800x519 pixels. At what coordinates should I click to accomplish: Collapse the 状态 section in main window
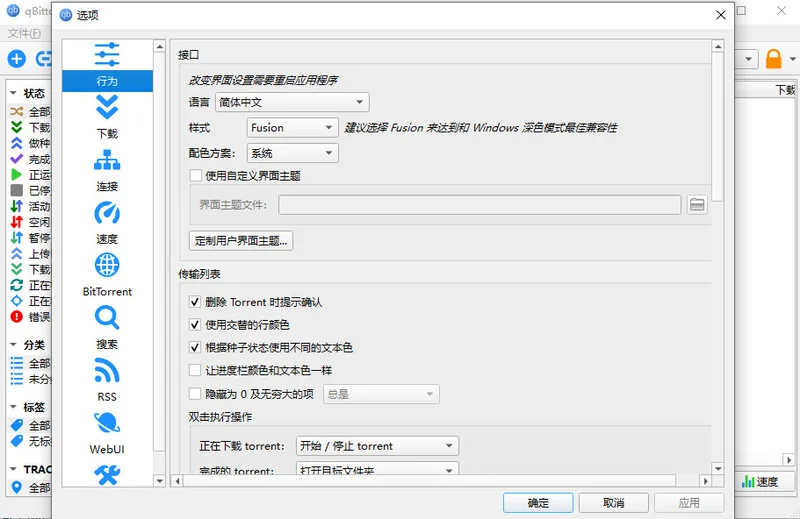[x=13, y=93]
